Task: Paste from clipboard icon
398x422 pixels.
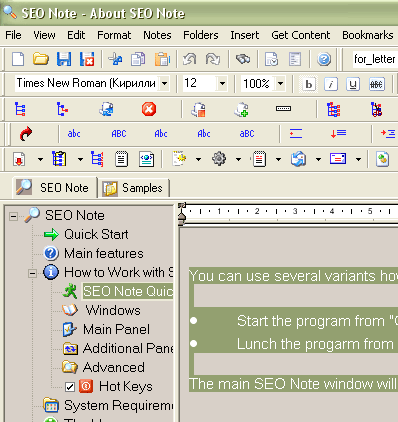Action: pyautogui.click(x=162, y=60)
